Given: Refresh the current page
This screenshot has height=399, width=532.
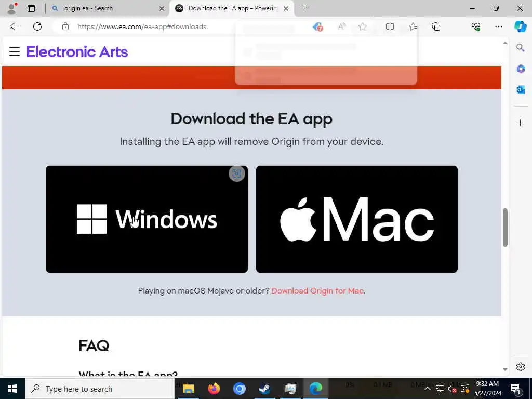Looking at the screenshot, I should click(x=37, y=26).
